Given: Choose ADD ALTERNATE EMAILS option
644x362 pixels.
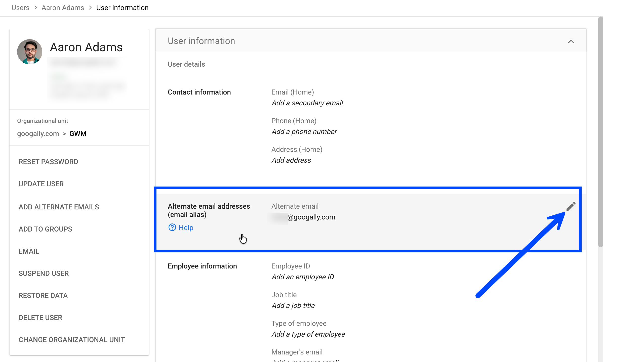Looking at the screenshot, I should point(59,207).
